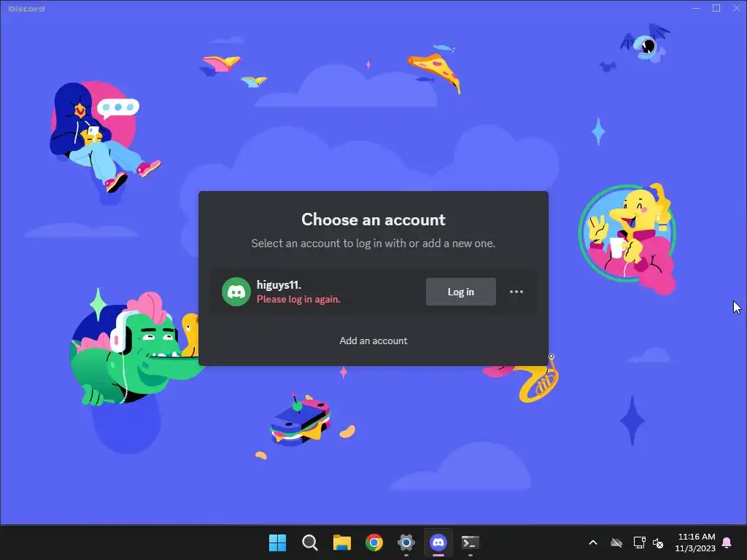Open the three-dot options for higuys11.
Viewport: 747px width, 560px height.
(x=516, y=292)
